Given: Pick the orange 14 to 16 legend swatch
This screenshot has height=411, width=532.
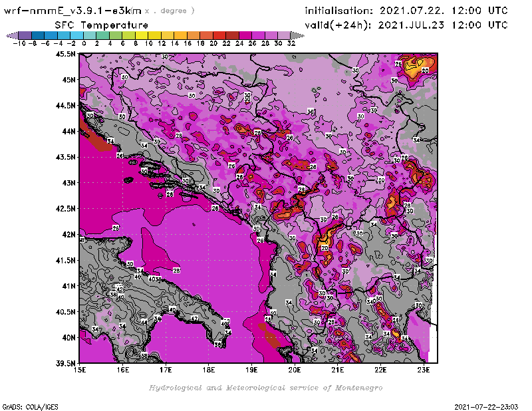Looking at the screenshot, I should (180, 36).
